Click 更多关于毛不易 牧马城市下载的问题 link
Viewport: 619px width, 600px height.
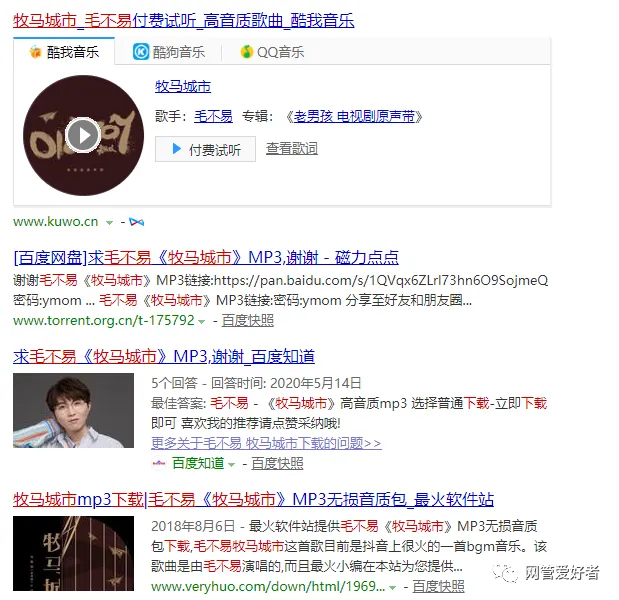pos(266,443)
